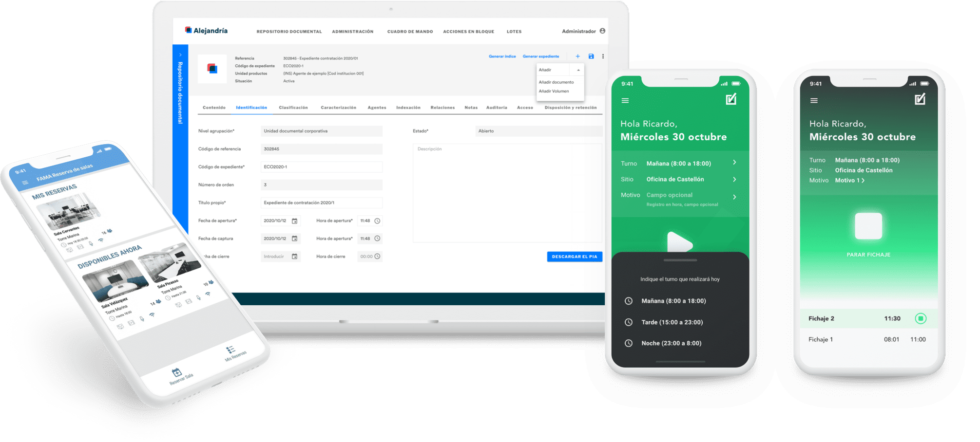Open the Administrador user profile icon
980x442 pixels.
tap(602, 31)
